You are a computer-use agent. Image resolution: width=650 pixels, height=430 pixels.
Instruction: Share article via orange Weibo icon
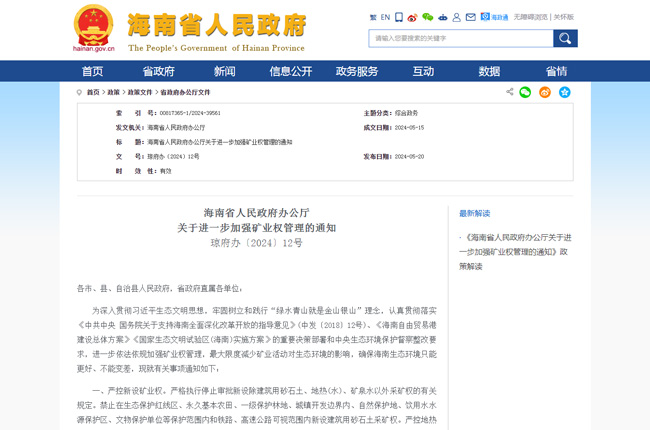(x=545, y=92)
